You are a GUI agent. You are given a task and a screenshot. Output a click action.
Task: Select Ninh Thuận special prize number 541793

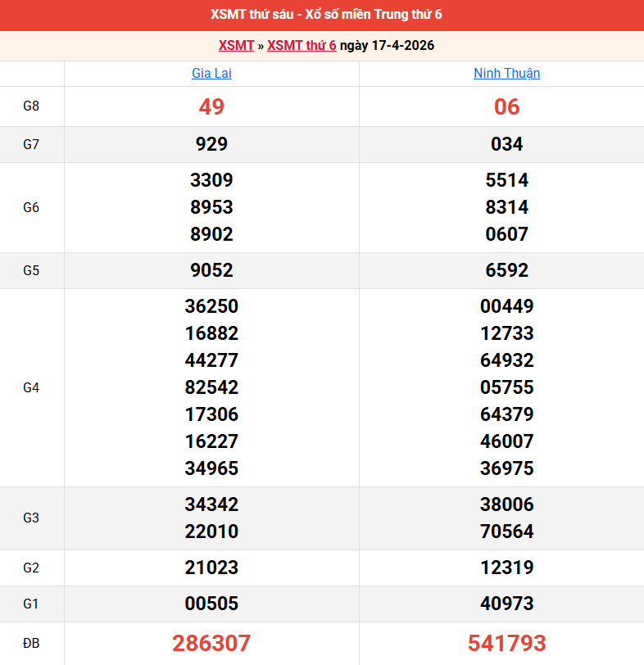[506, 643]
